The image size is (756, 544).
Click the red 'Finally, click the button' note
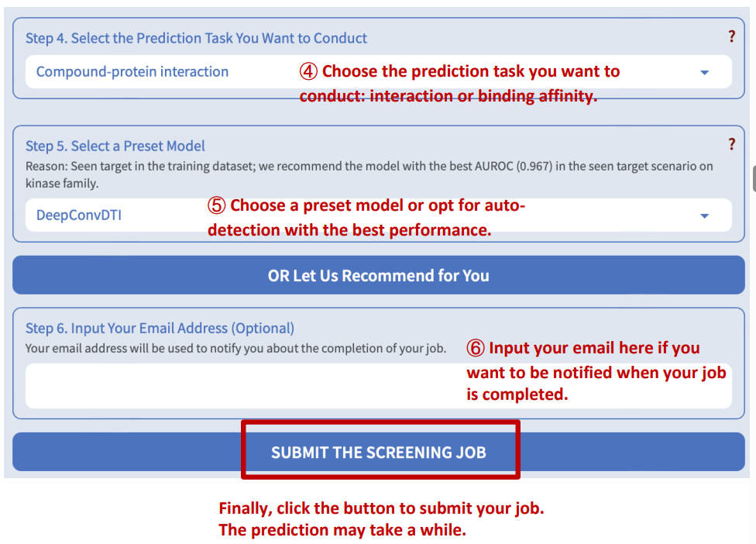382,509
